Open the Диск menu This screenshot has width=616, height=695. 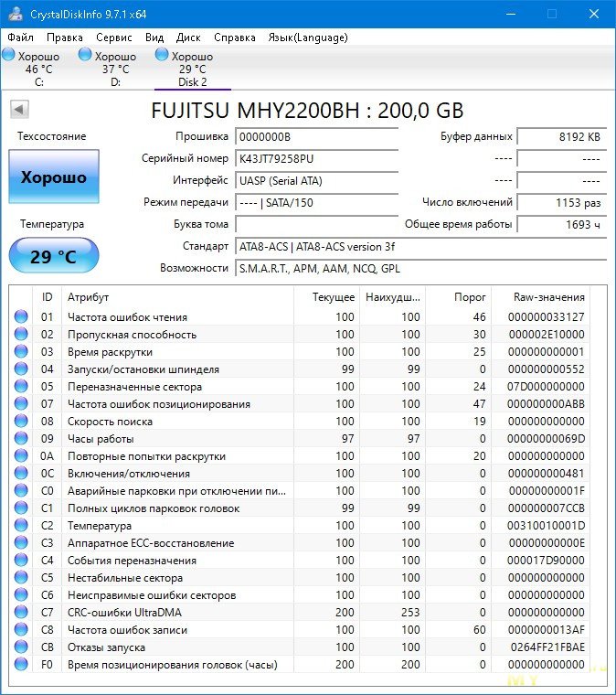tap(188, 37)
